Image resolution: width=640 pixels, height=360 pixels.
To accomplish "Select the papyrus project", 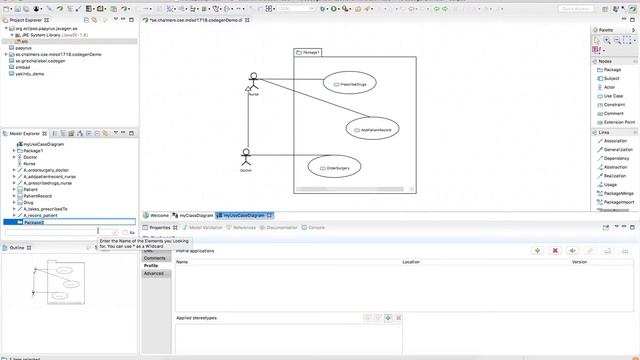I will [20, 48].
